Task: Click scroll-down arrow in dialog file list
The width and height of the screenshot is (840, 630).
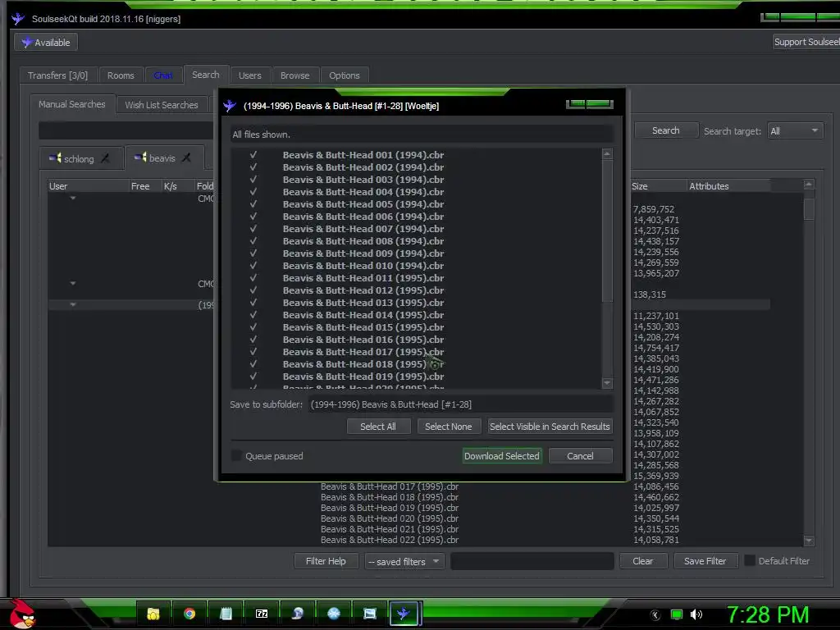Action: click(607, 383)
